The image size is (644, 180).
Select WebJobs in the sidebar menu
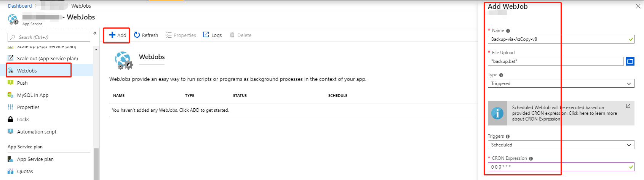point(27,71)
